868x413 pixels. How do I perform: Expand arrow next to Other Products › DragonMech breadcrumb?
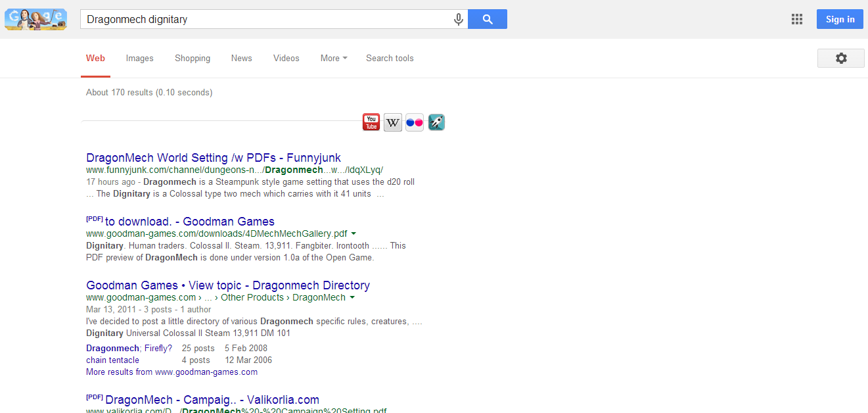tap(352, 298)
